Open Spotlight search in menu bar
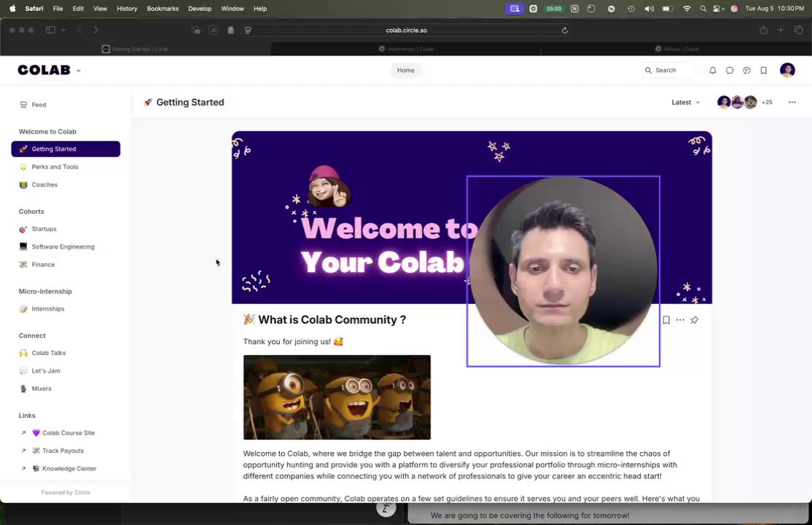The image size is (812, 525). tap(703, 9)
